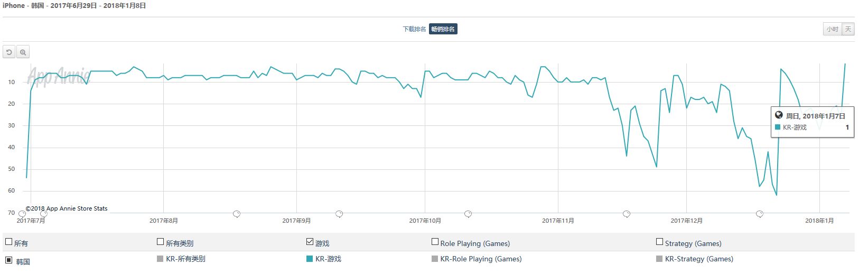Open event bubble just after October 2017
This screenshot has height=273, width=868.
(x=468, y=214)
